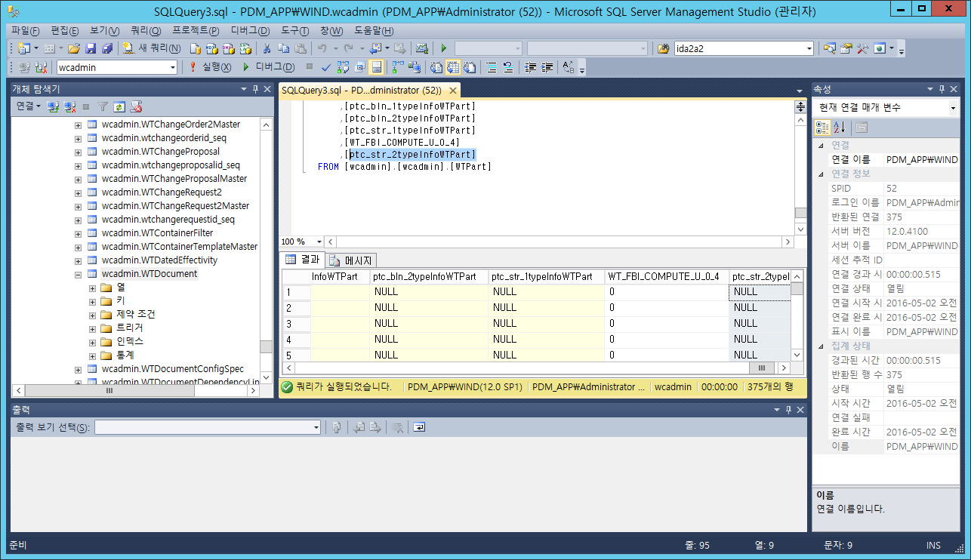Expand the 열 folder under WTDocument

click(93, 288)
